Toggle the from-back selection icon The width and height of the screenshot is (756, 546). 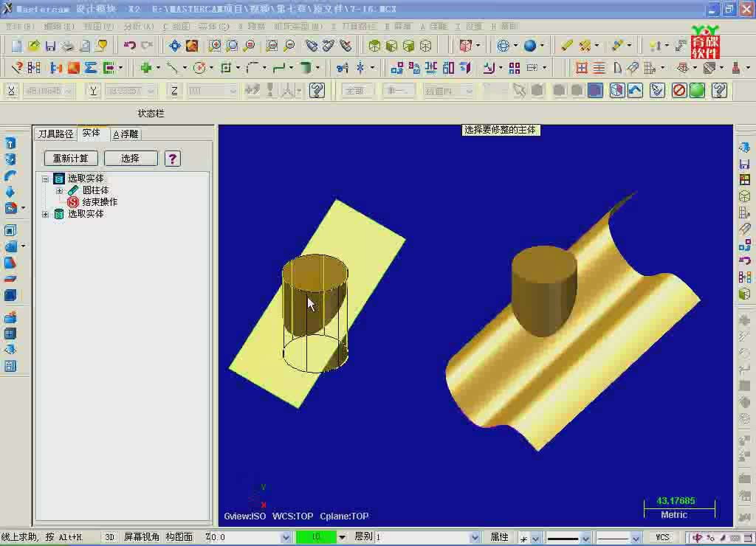(x=617, y=90)
